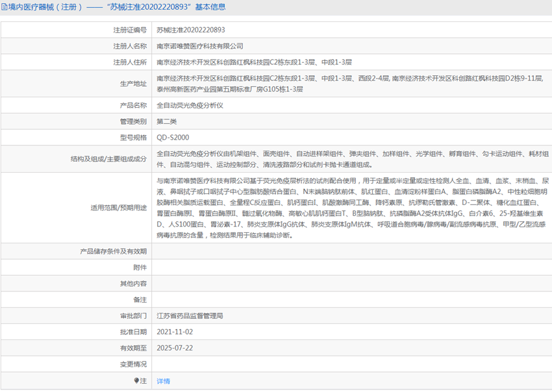
Task: Click the 结构及组成/主要组成成分 label
Action: click(108, 159)
